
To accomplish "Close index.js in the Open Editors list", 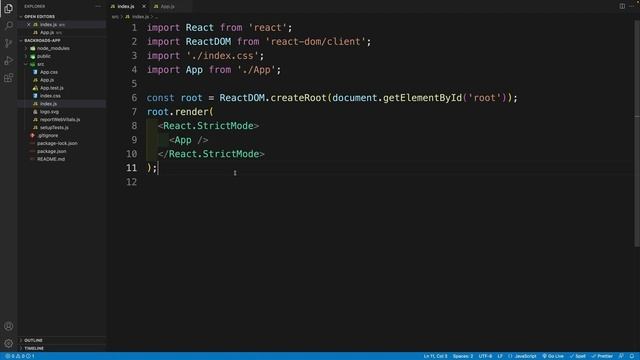I will pyautogui.click(x=29, y=24).
